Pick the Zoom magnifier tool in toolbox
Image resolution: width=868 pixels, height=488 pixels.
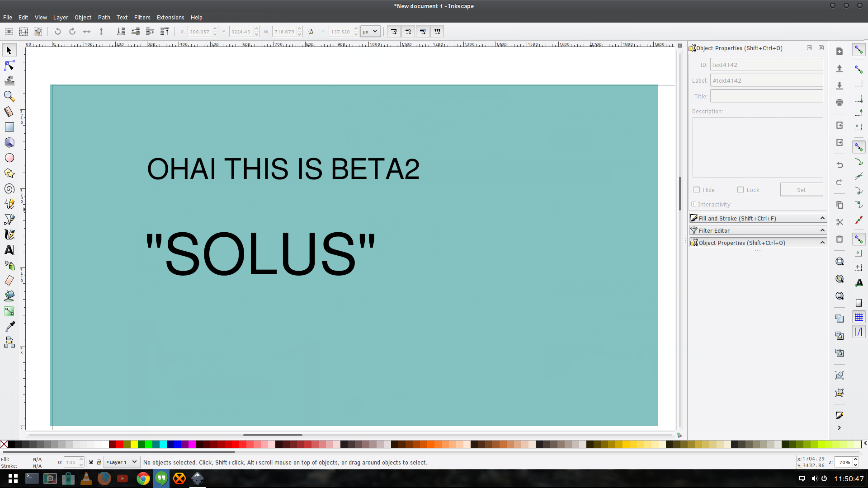coord(9,96)
